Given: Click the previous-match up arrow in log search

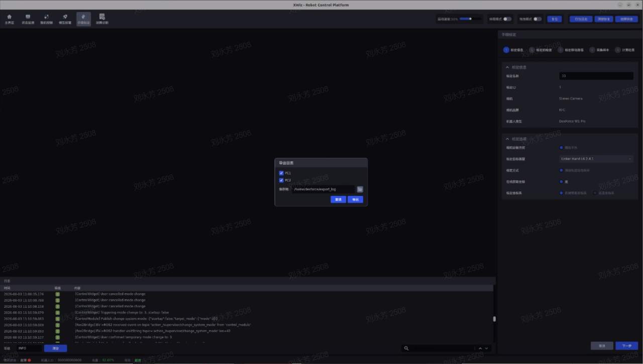Looking at the screenshot, I should pos(480,348).
